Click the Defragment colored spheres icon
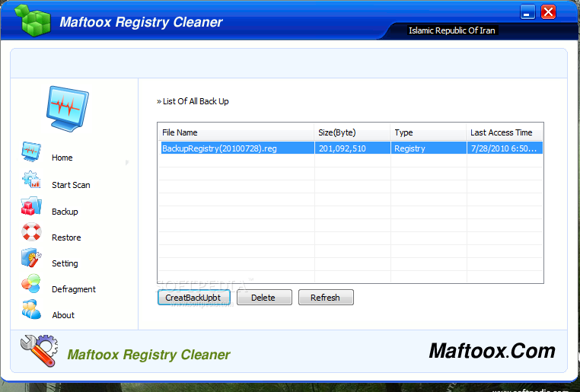This screenshot has width=580, height=392. click(31, 284)
